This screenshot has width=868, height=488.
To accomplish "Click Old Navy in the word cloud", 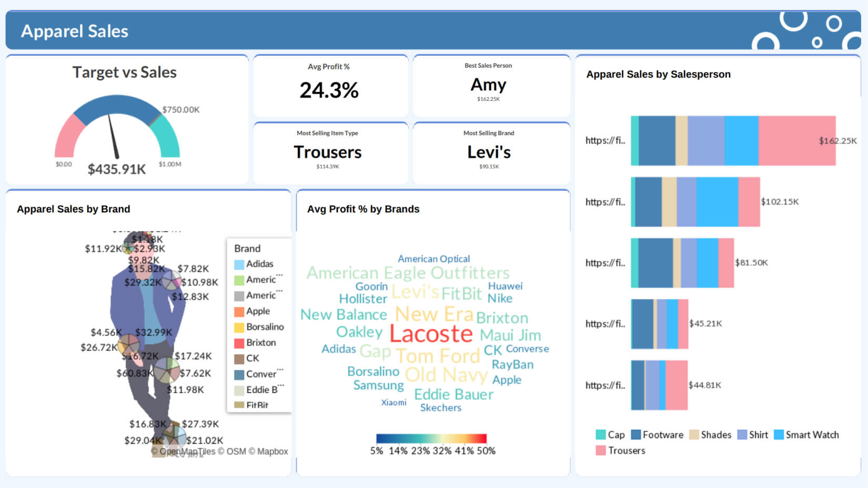I will click(x=446, y=375).
